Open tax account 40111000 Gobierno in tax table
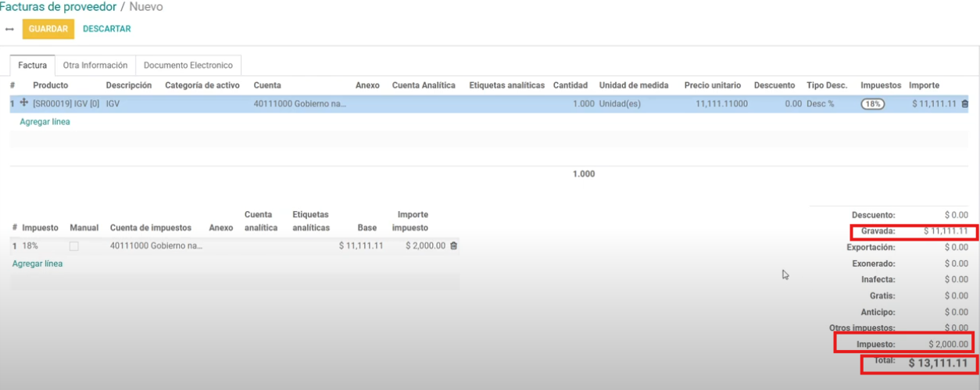The image size is (980, 390). (156, 245)
